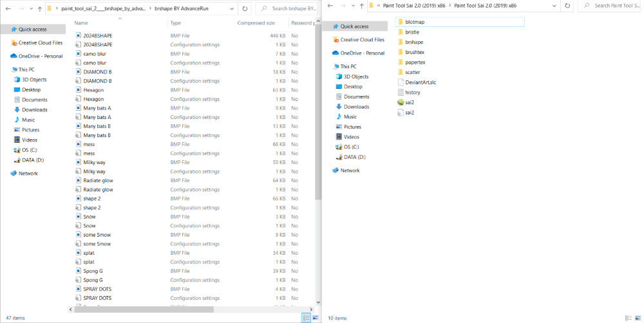Image resolution: width=644 pixels, height=323 pixels.
Task: Switch right window to large icons view
Action: point(638,318)
